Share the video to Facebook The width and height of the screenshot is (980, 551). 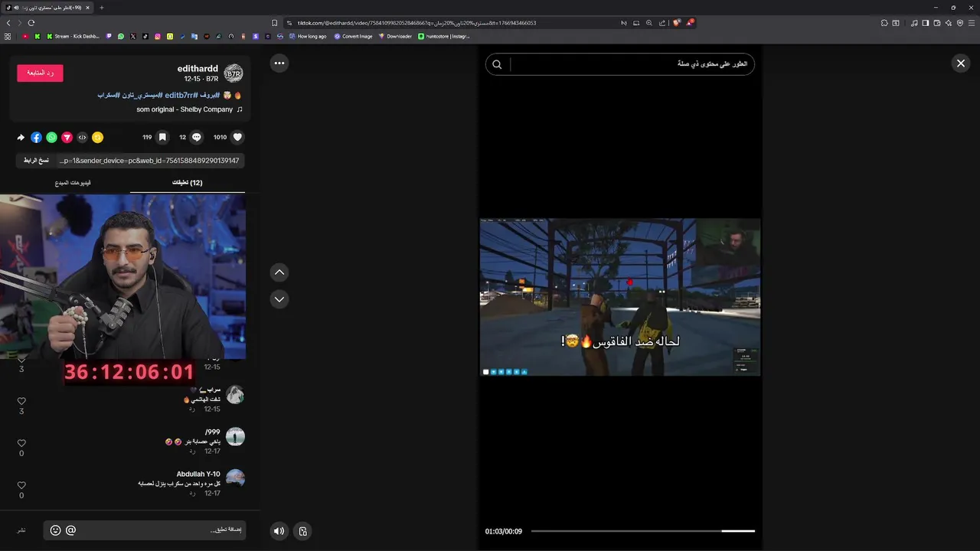click(36, 137)
